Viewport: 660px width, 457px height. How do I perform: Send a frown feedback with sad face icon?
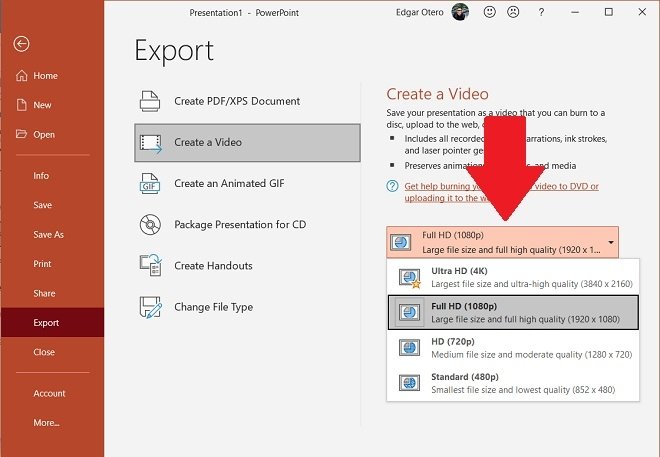(x=513, y=12)
